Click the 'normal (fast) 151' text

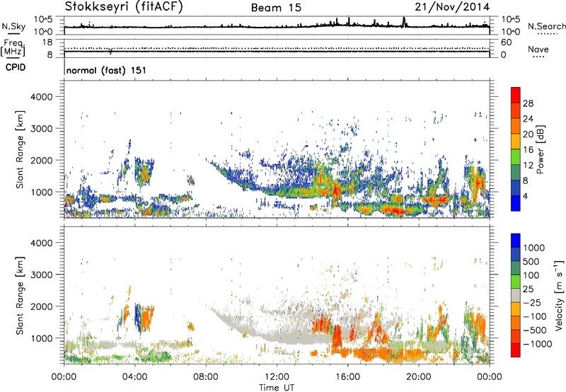107,70
